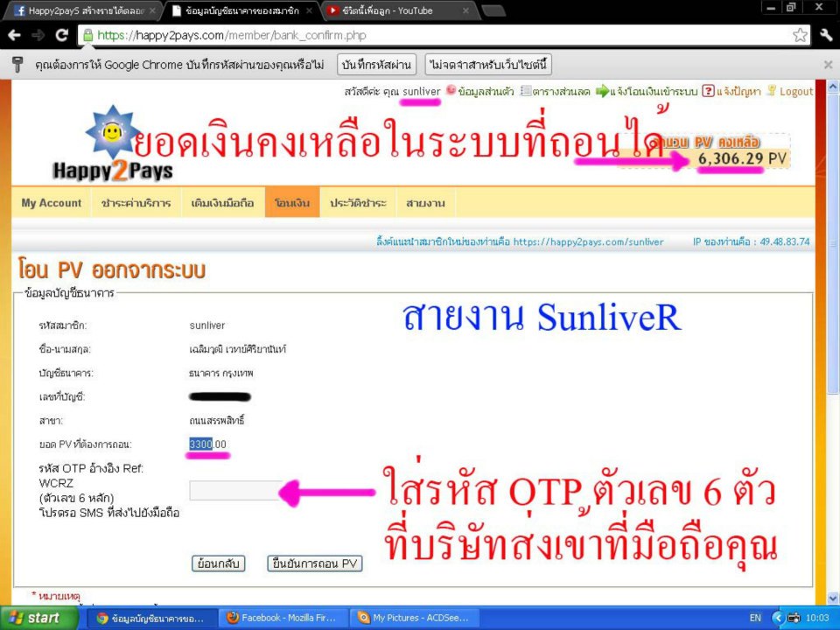Open Facebook - Mozilla Firefox taskbar item
Viewport: 840px width, 630px height.
coord(283,618)
